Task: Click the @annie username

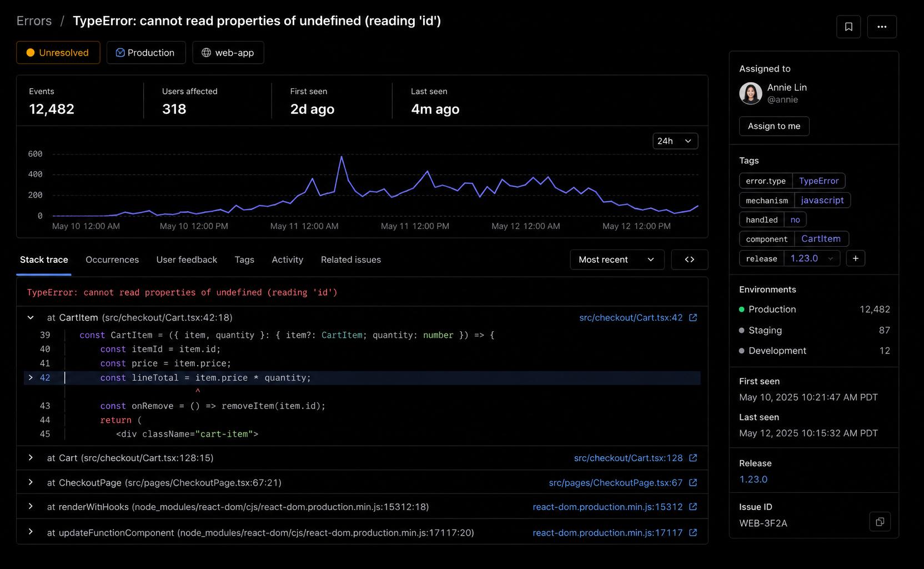Action: coord(782,99)
